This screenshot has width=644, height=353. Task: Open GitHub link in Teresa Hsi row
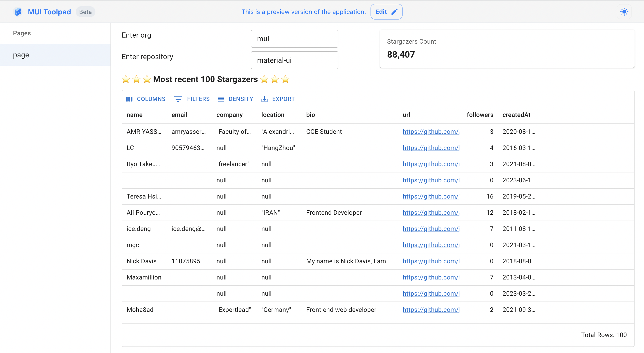(x=431, y=197)
